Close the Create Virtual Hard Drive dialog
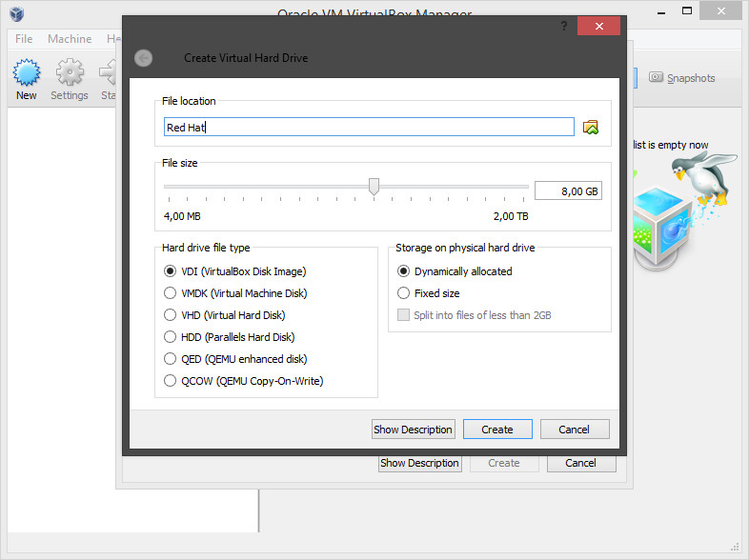Screen dimensions: 749x560 pyautogui.click(x=598, y=26)
